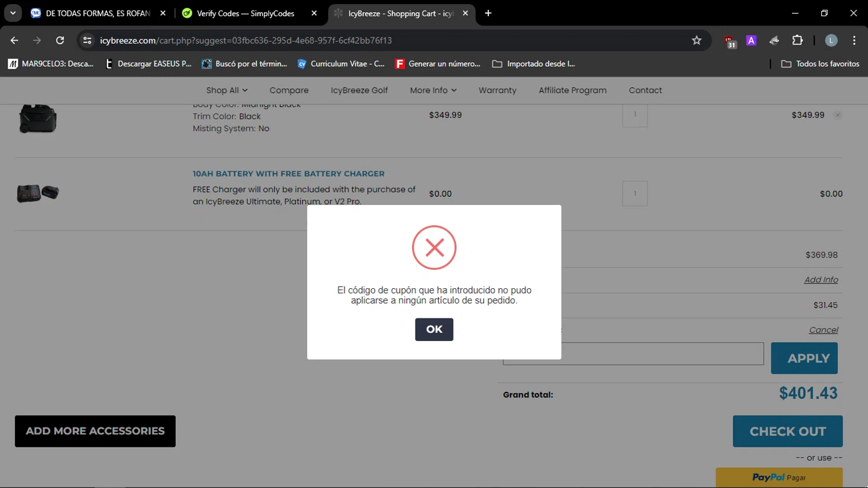The width and height of the screenshot is (868, 488).
Task: Open the Add Info link
Action: coord(821,280)
